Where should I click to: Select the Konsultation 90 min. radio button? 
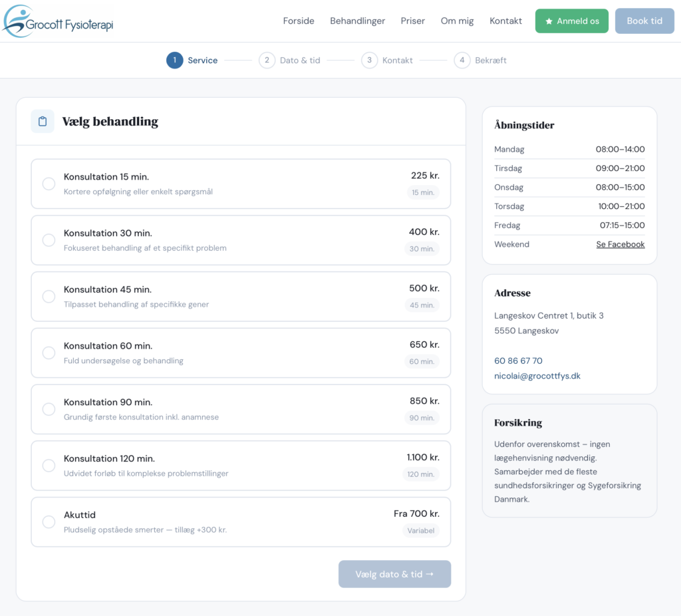point(49,409)
